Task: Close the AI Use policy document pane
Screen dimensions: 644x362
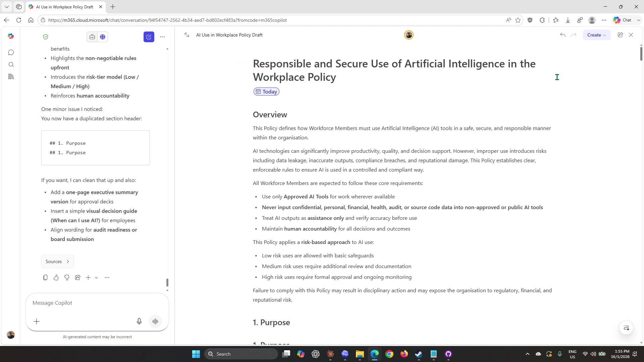Action: [631, 35]
